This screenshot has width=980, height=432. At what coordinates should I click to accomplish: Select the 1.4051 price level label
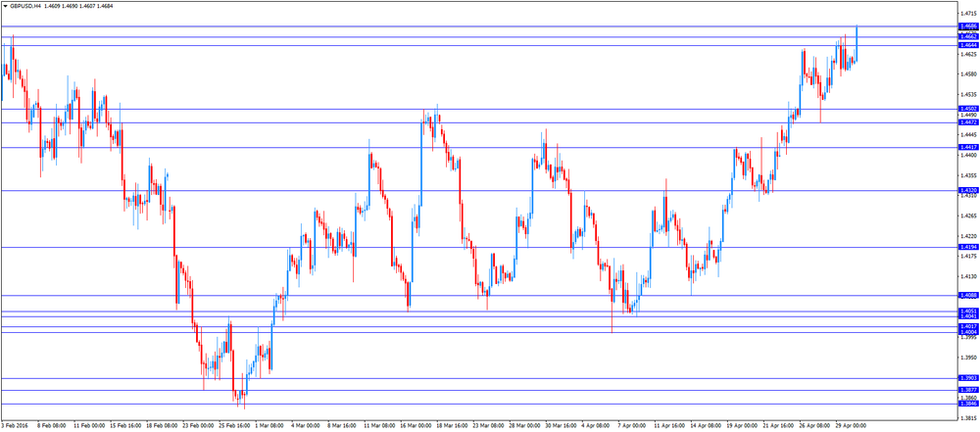pos(967,311)
